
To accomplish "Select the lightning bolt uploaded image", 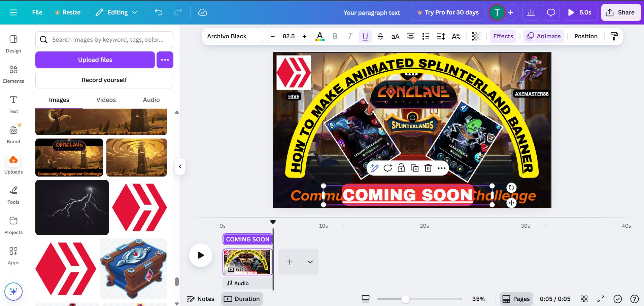I will [x=72, y=207].
